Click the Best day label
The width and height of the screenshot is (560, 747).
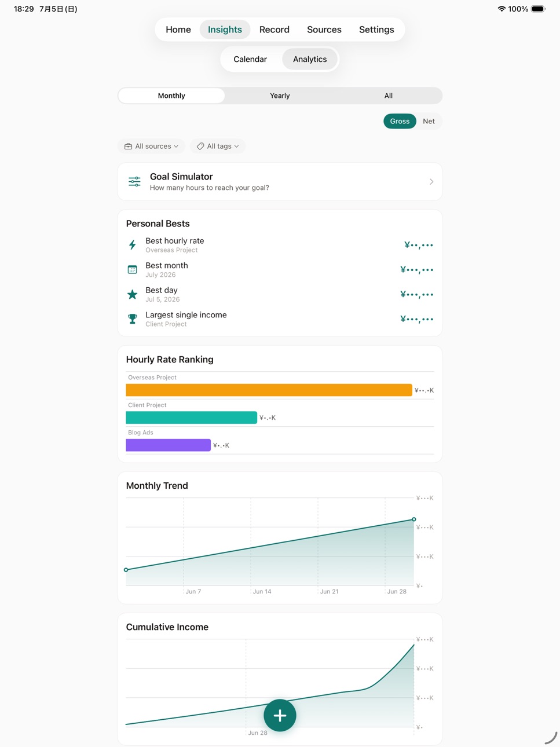pos(162,290)
